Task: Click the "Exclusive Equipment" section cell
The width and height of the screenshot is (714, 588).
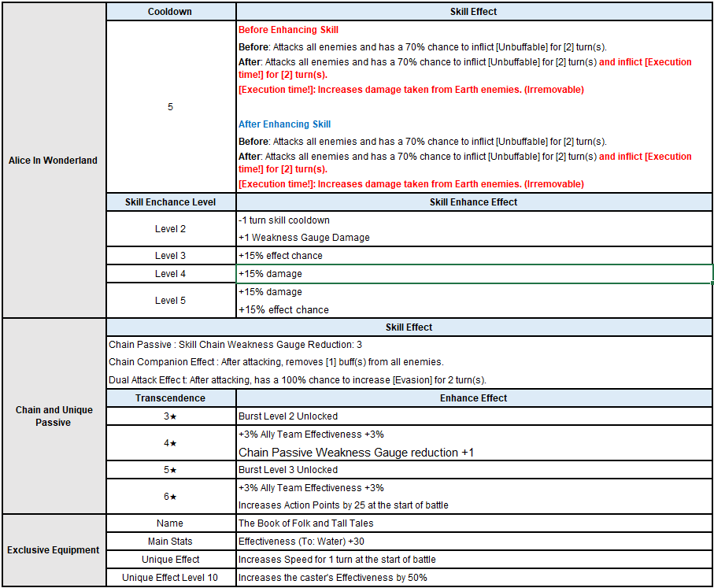Action: [53, 550]
